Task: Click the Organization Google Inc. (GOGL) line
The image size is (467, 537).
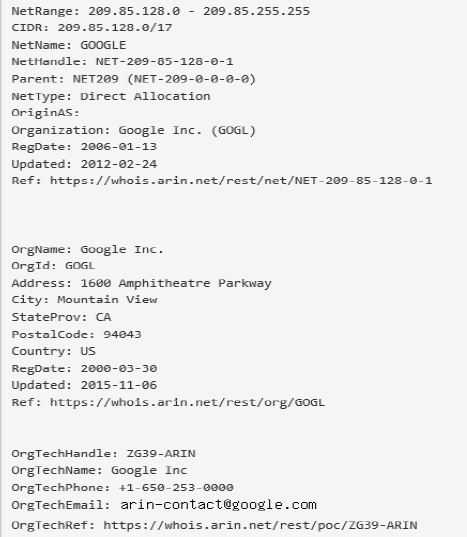Action: pyautogui.click(x=134, y=130)
